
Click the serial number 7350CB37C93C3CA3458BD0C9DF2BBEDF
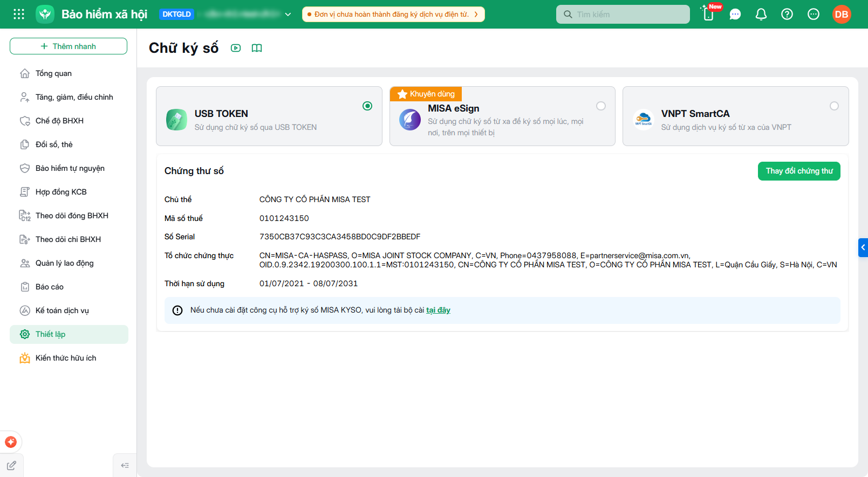[340, 237]
